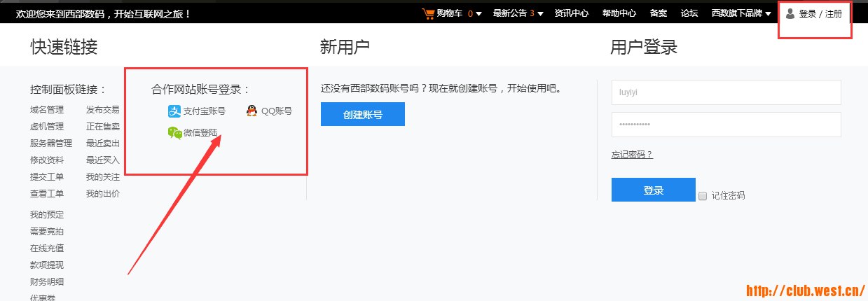Open 论坛 from the top bar
The height and width of the screenshot is (301, 868).
pyautogui.click(x=689, y=13)
